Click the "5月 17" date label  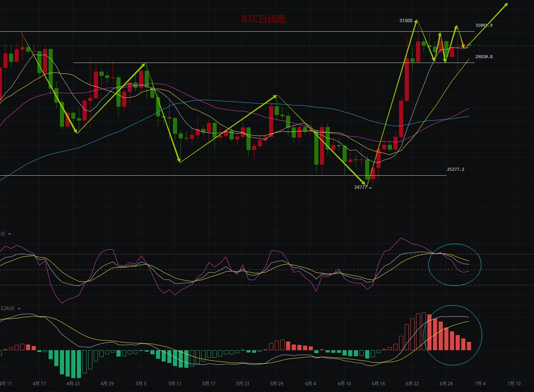[209, 384]
